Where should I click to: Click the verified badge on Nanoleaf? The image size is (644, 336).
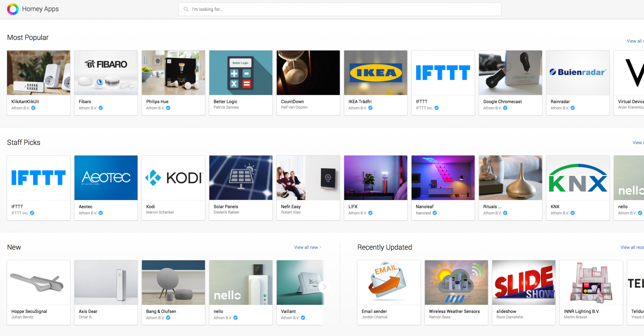click(435, 213)
